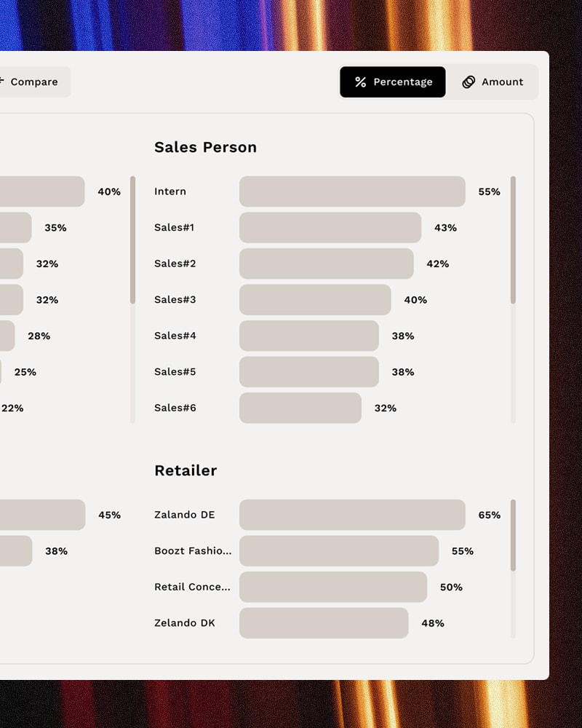Switch view to Percentage mode

coord(393,82)
